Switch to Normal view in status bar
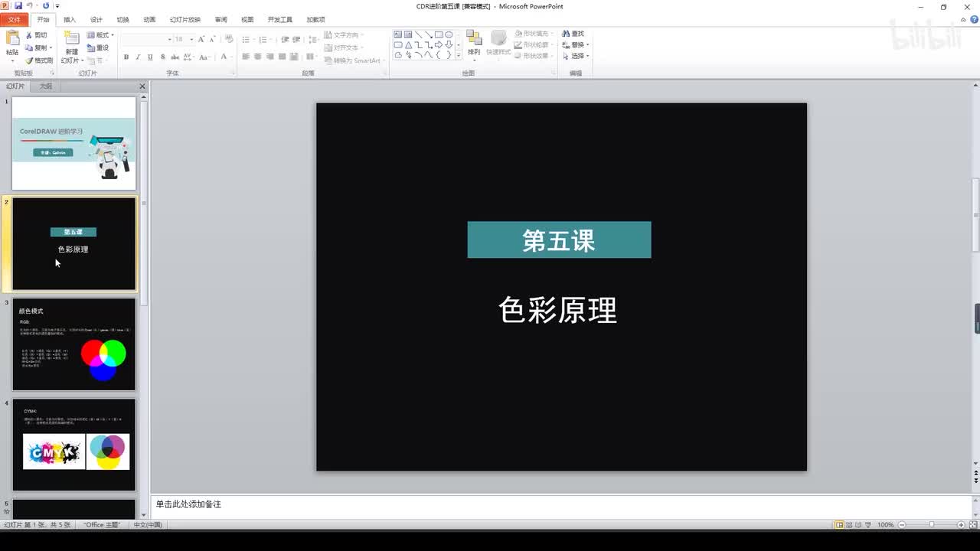The height and width of the screenshot is (551, 980). point(840,525)
